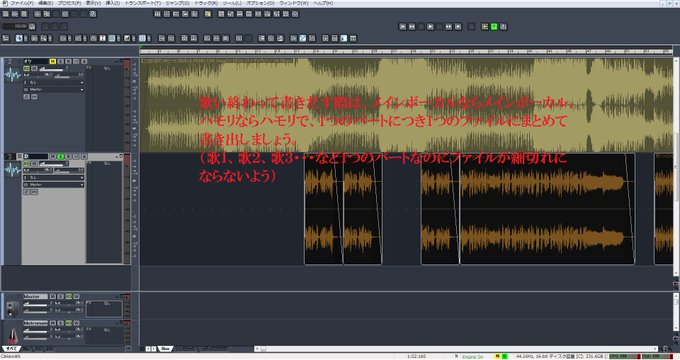Viewport: 680px width, 360px height.
Task: Select the すべて tab under the track pane
Action: click(x=11, y=348)
